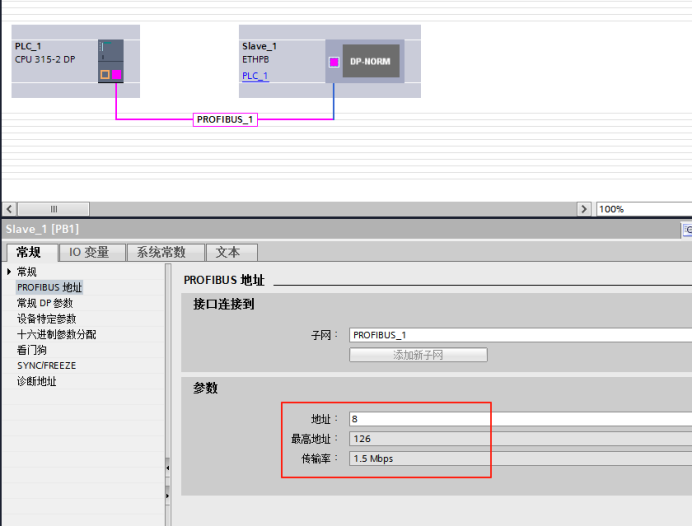This screenshot has width=692, height=527.
Task: Expand tree pane with lower splitter arrow
Action: [x=168, y=496]
